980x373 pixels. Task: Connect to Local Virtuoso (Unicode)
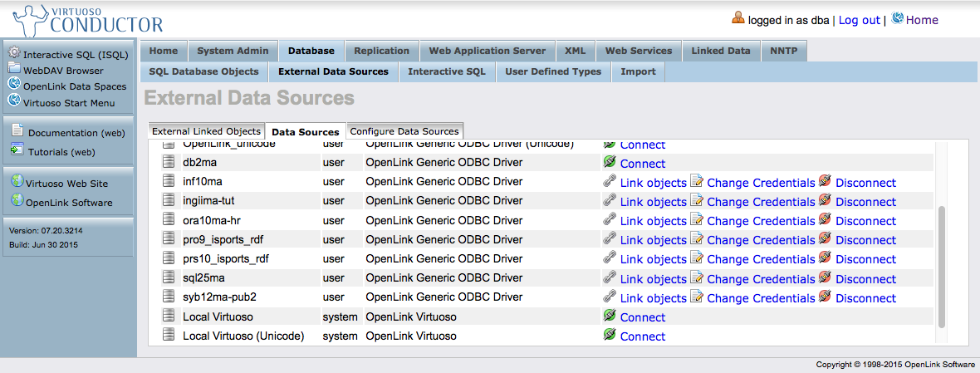642,336
